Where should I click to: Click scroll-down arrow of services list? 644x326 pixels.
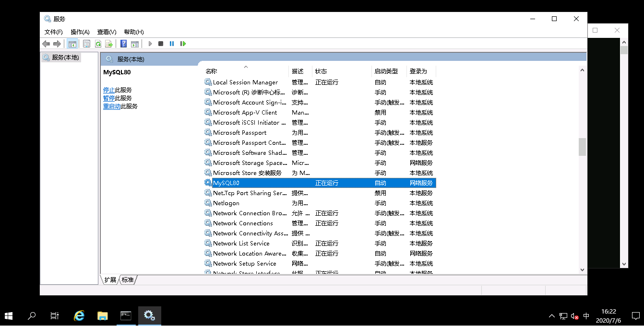click(582, 270)
